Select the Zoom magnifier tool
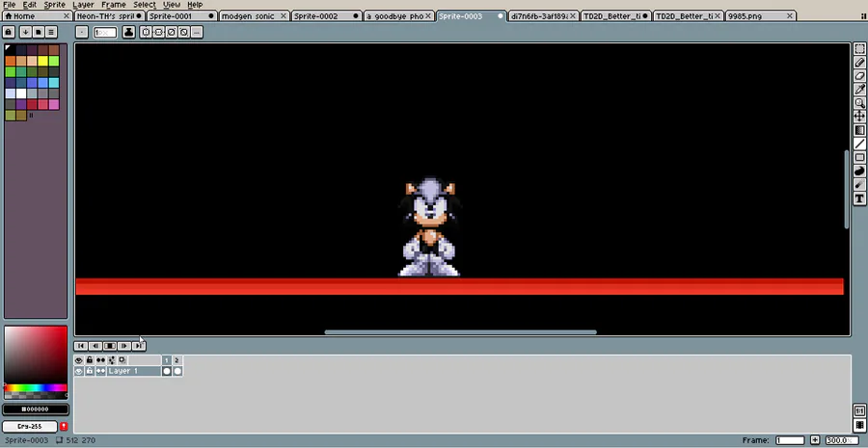Screen dimensions: 868x448 [859, 103]
